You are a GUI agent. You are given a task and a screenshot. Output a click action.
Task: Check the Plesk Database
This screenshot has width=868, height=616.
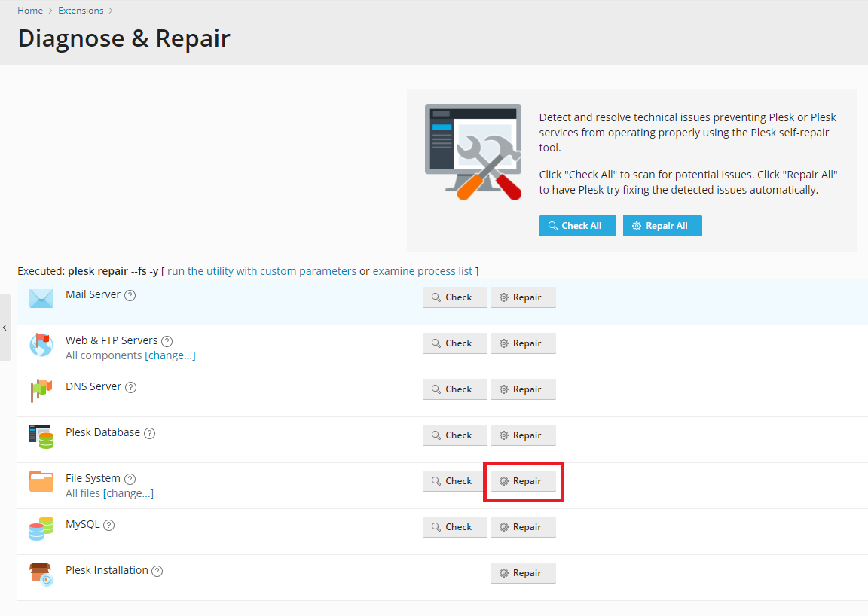tap(454, 435)
